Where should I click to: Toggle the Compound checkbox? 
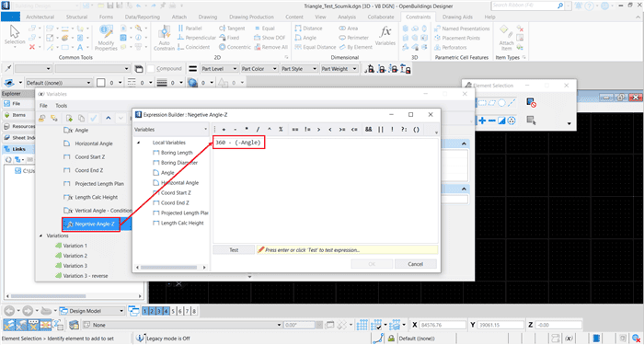(x=151, y=69)
